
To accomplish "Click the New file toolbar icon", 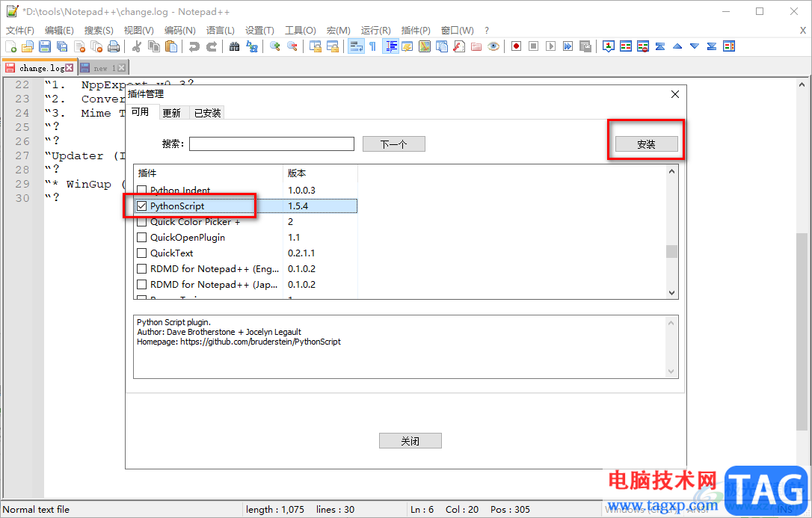I will (11, 46).
